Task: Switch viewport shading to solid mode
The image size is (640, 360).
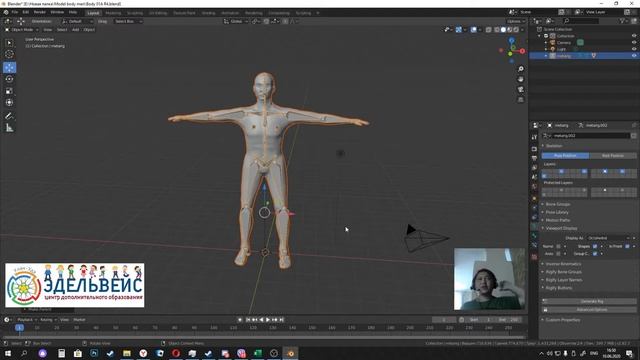Action: pos(503,29)
